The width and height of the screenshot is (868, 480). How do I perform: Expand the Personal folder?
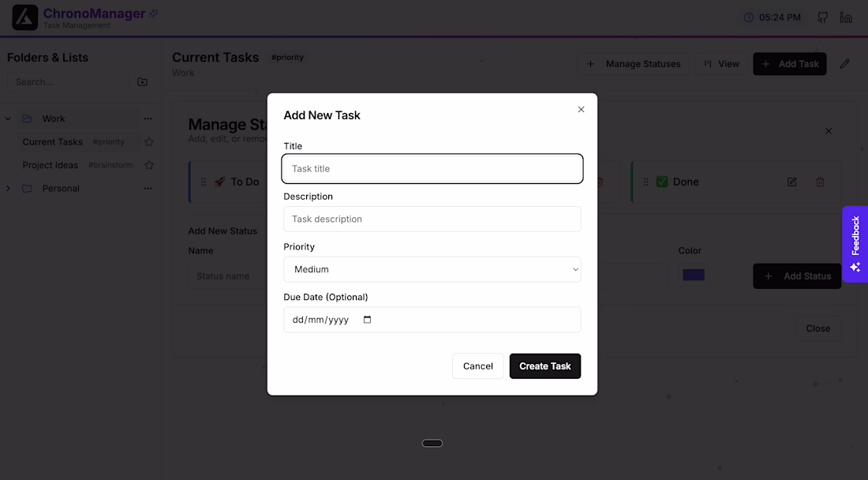coord(9,189)
